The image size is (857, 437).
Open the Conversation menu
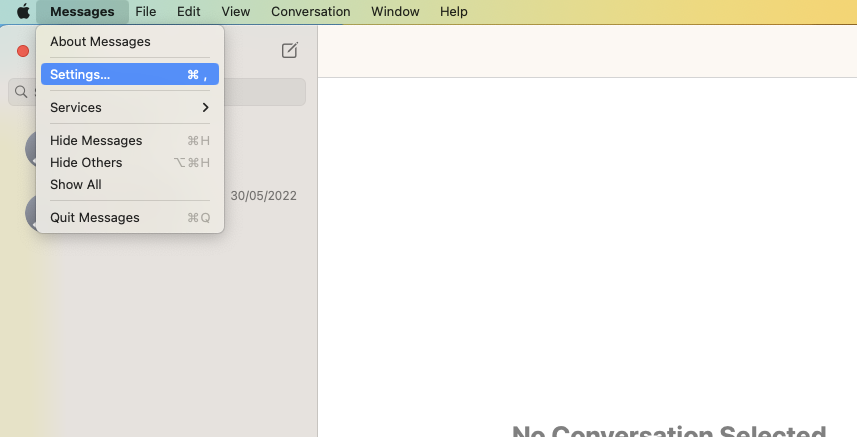tap(310, 11)
